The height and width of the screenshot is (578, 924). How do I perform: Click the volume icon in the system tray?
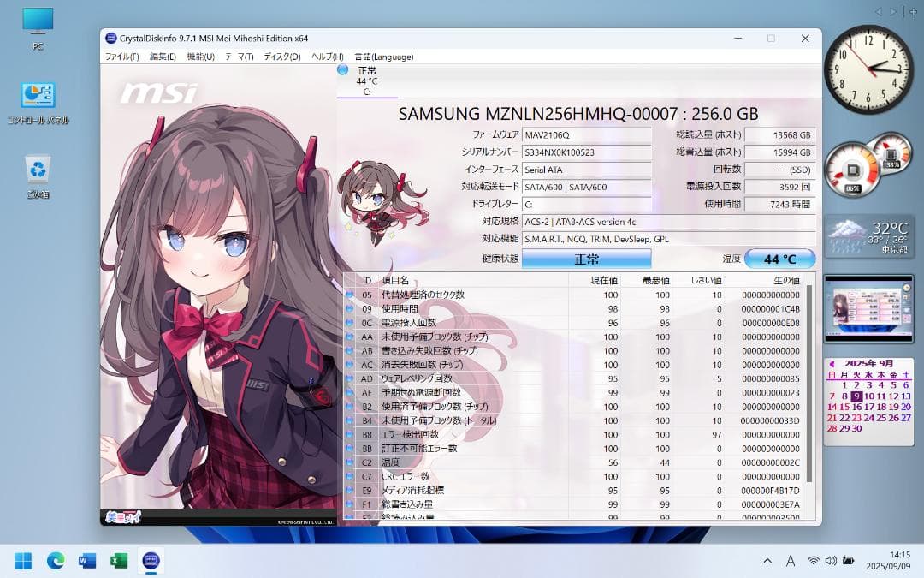(832, 561)
